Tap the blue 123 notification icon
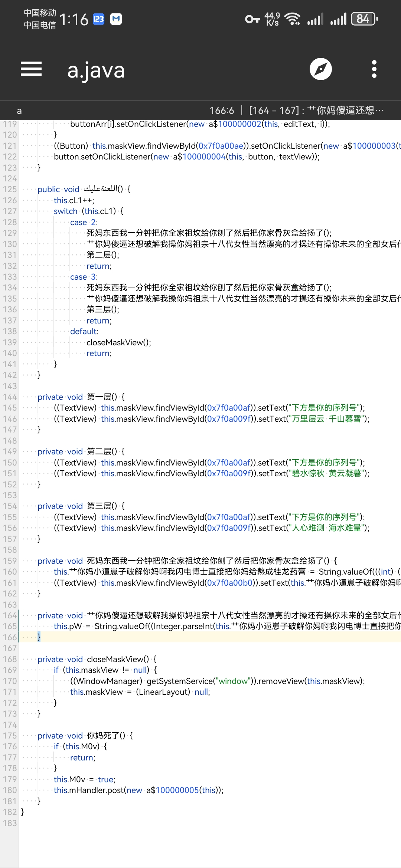 [x=98, y=19]
